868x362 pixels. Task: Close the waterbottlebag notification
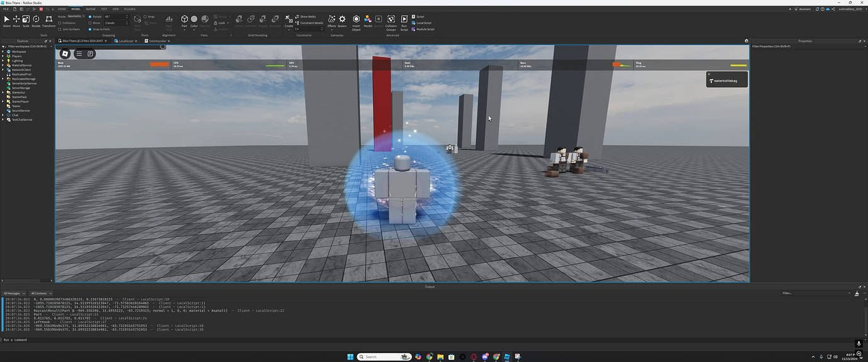[x=709, y=74]
